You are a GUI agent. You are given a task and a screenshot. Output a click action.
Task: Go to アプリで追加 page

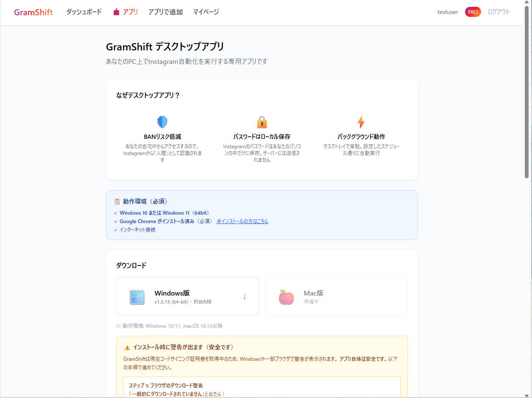pos(165,12)
